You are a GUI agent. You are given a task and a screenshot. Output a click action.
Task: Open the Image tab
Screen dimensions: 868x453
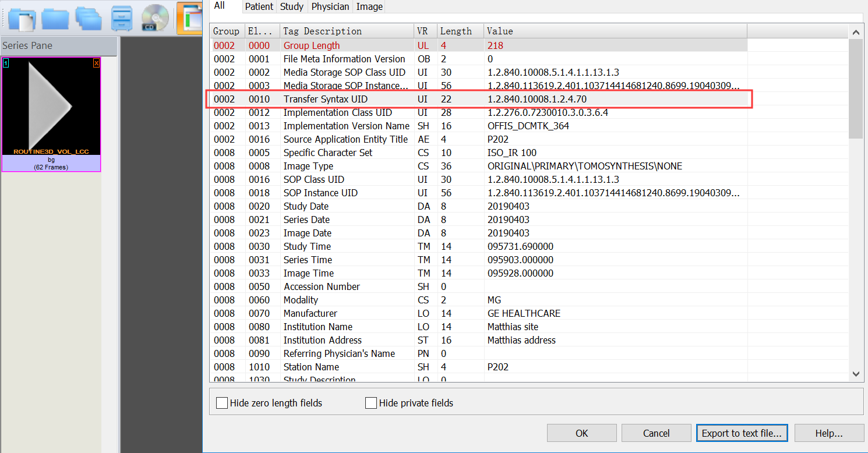pyautogui.click(x=369, y=6)
